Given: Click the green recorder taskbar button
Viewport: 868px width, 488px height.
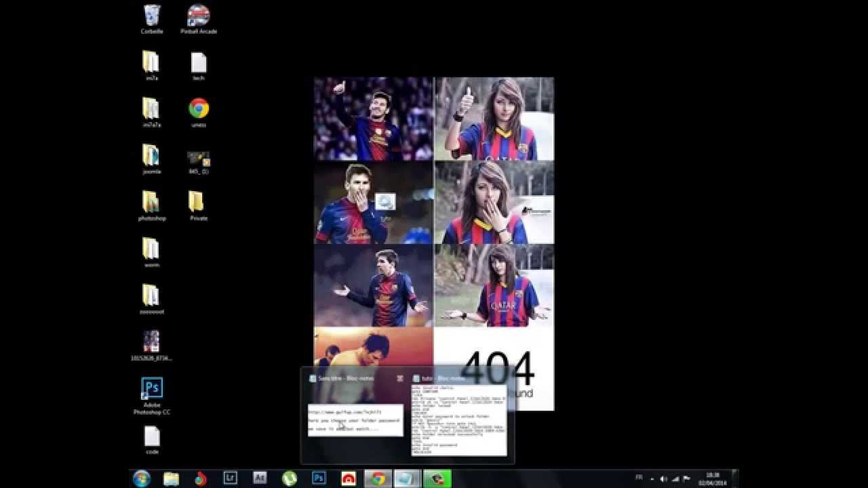Looking at the screenshot, I should pyautogui.click(x=437, y=479).
